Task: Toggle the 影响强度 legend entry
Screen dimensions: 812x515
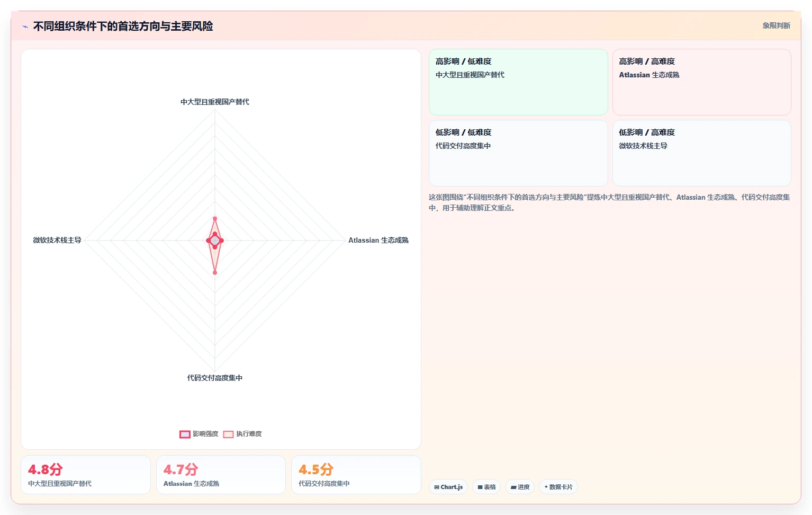Action: coord(199,434)
